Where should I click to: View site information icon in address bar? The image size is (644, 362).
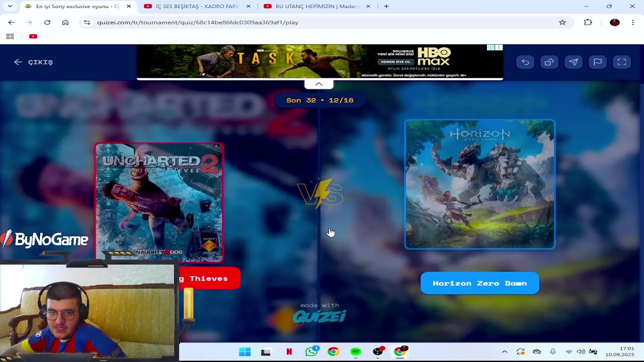point(87,22)
